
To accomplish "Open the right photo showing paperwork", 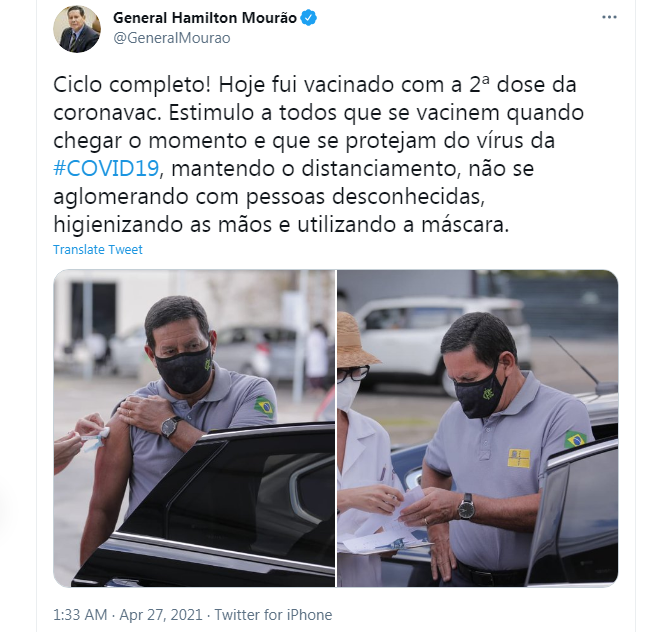I will tap(477, 428).
